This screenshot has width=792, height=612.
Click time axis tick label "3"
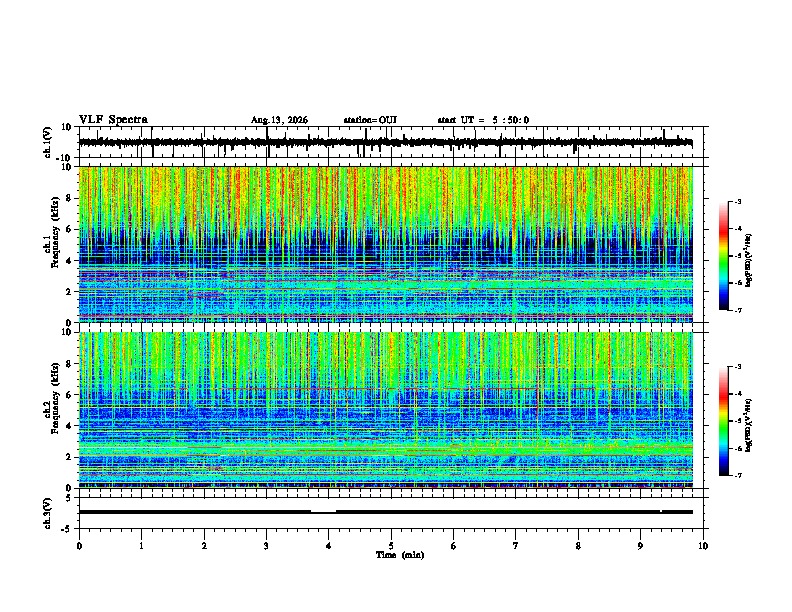coord(266,546)
